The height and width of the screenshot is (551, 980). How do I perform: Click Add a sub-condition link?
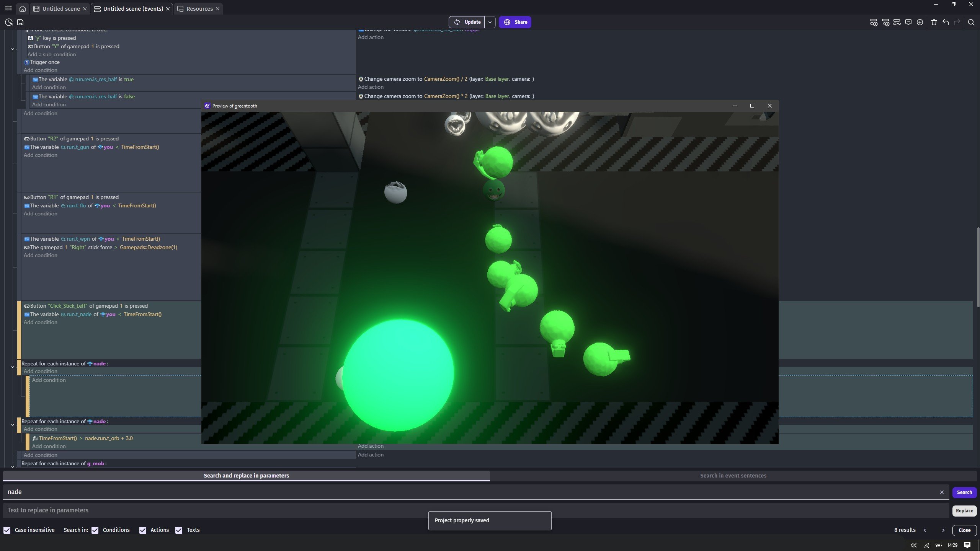click(52, 54)
